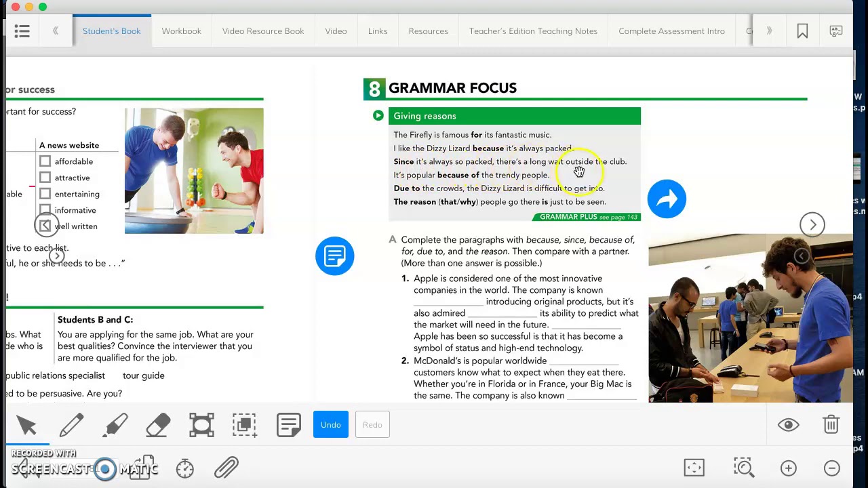The height and width of the screenshot is (488, 868).
Task: Open the presentation mode icon at top right
Action: pos(836,31)
